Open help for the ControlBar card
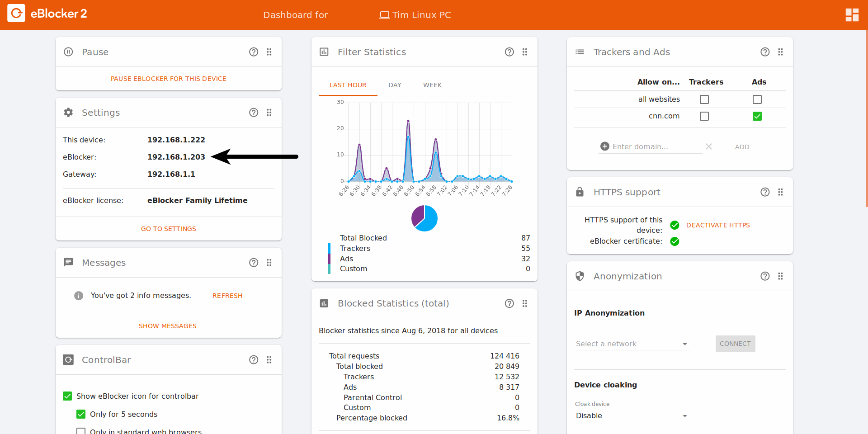This screenshot has width=868, height=434. tap(254, 360)
